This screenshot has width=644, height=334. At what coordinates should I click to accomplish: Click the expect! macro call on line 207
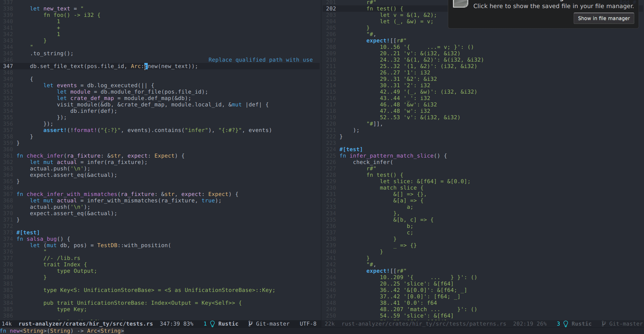(377, 40)
